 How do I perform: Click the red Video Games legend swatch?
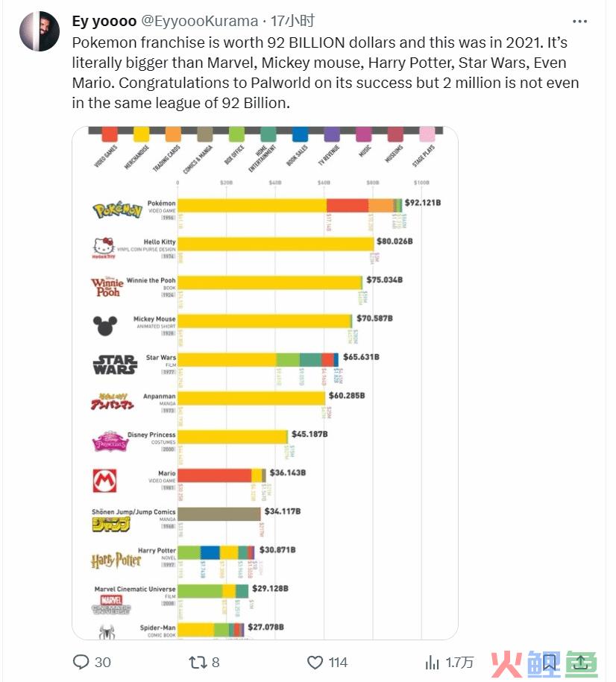110,134
